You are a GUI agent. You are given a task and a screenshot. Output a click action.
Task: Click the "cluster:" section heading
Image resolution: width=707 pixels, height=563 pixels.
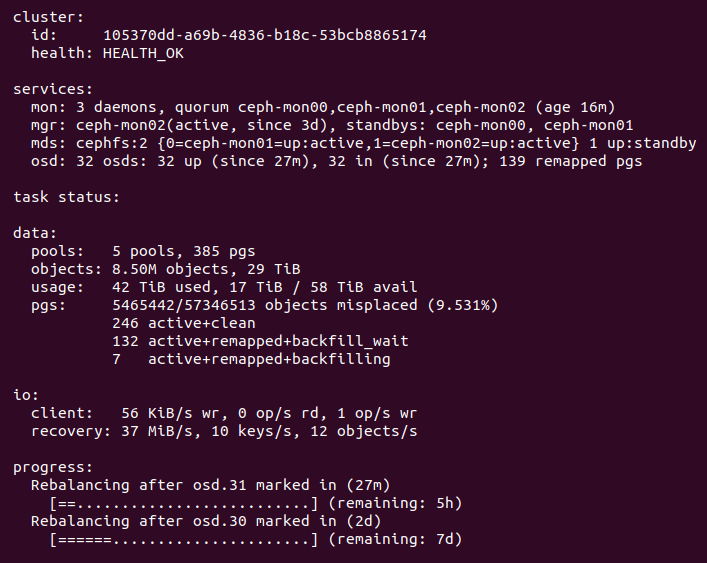coord(49,18)
